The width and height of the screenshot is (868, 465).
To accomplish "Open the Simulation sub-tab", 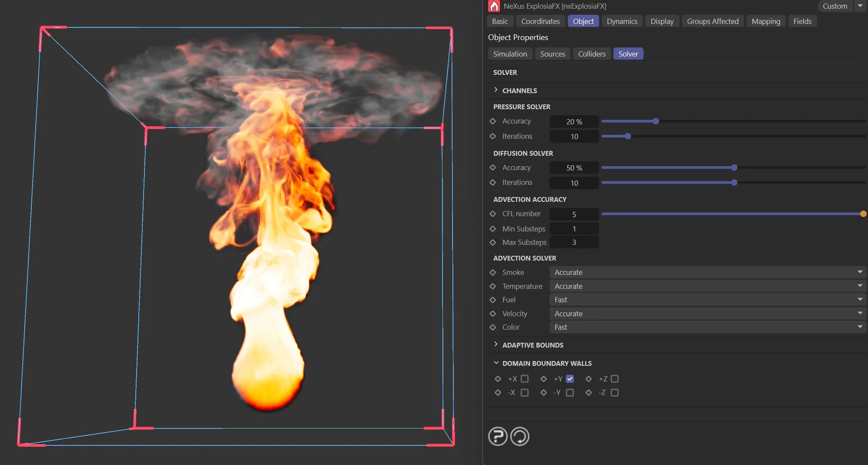I will point(510,54).
